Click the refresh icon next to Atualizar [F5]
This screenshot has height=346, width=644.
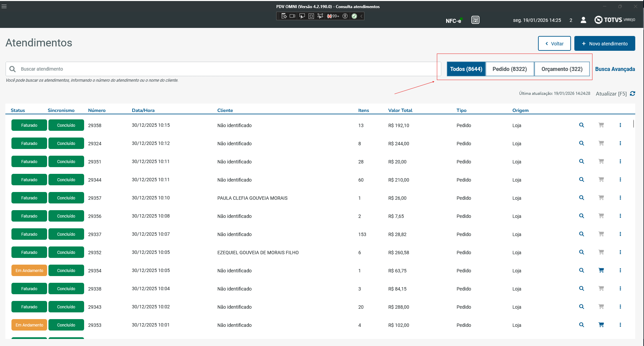(x=633, y=93)
